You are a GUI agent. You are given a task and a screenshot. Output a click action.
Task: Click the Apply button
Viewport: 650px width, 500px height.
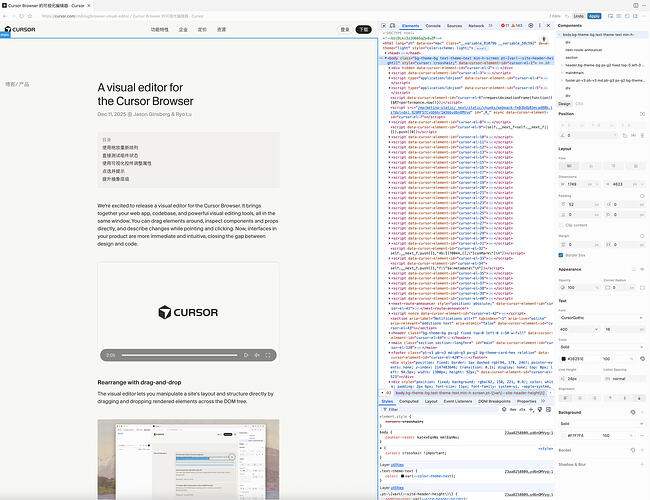pos(594,16)
